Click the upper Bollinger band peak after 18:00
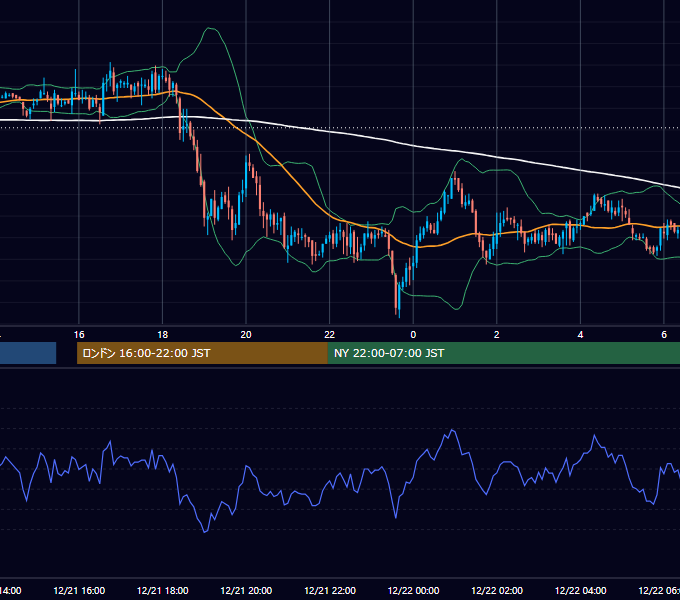This screenshot has width=680, height=600. 210,29
